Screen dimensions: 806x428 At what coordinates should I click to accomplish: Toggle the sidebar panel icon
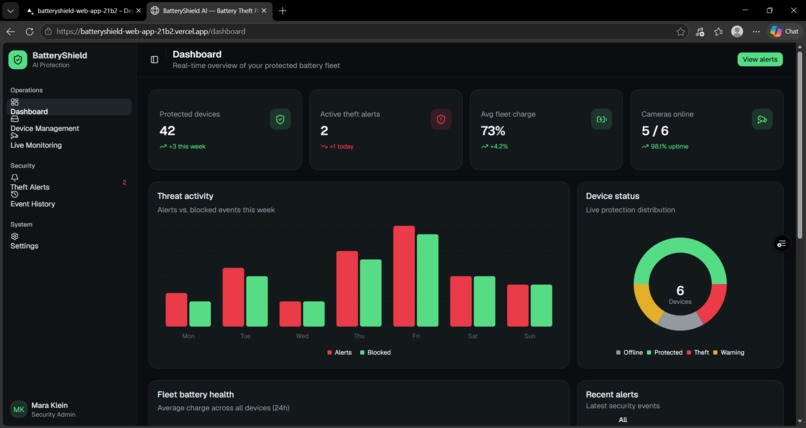coord(154,60)
